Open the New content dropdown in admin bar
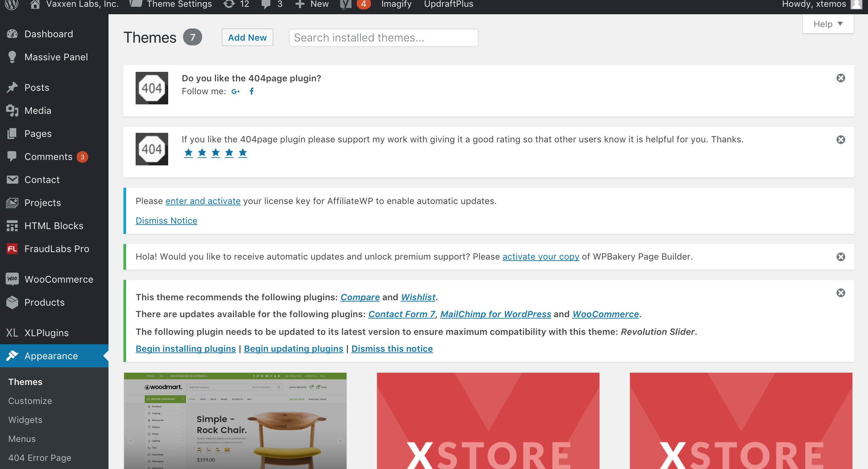Image resolution: width=868 pixels, height=469 pixels. coord(312,4)
